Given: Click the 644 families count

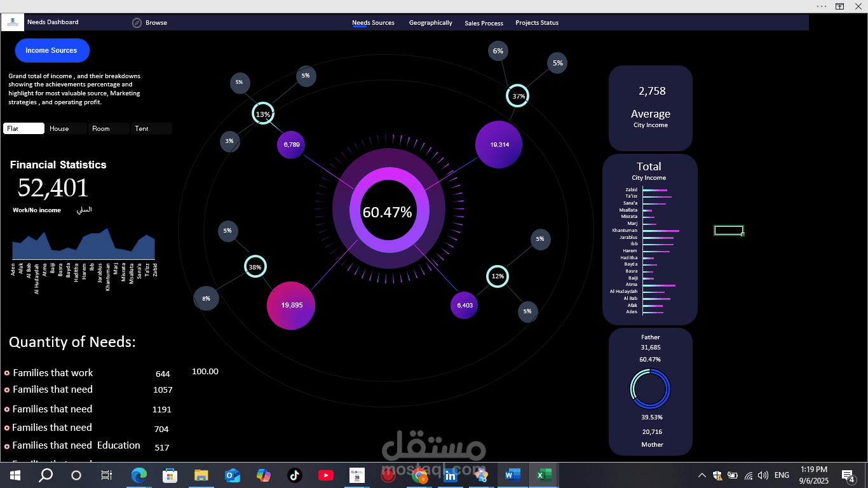Looking at the screenshot, I should [x=163, y=374].
